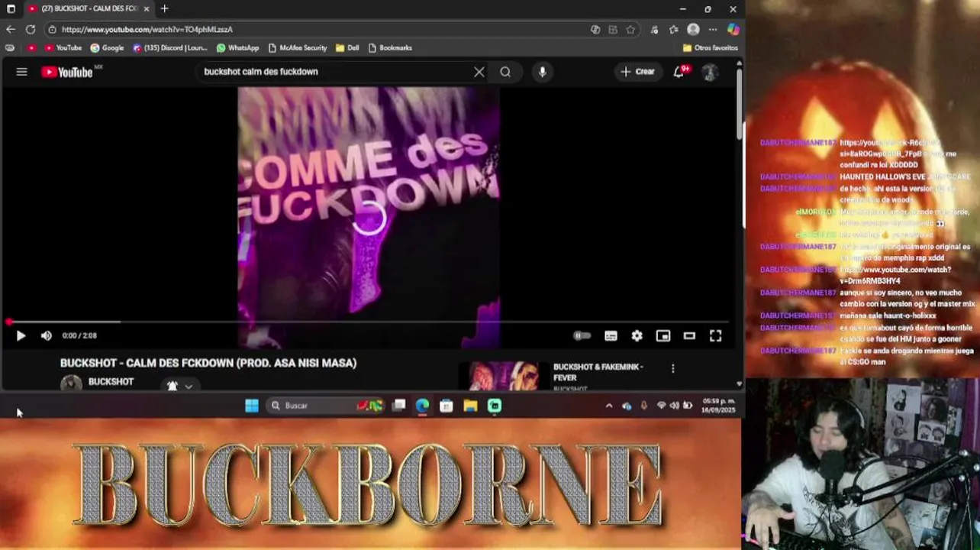Open options for the FEVER suggested video
Viewport: 980px width, 550px height.
click(x=672, y=368)
